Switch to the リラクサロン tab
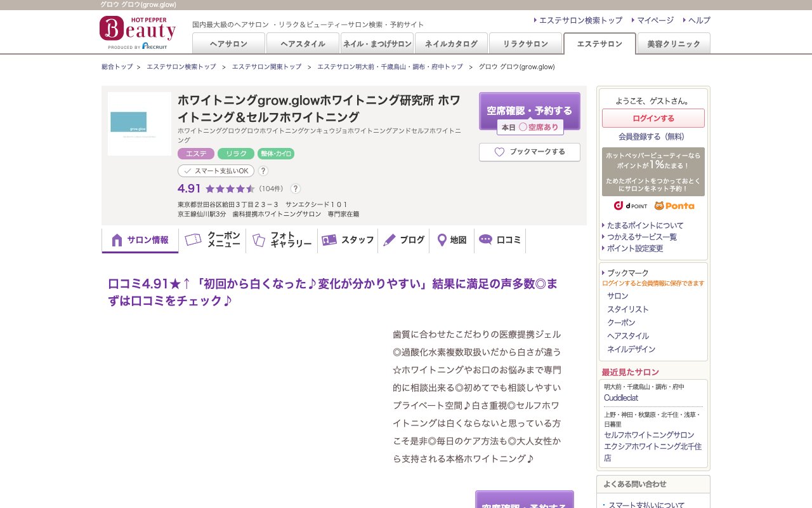The height and width of the screenshot is (508, 812). coord(525,43)
